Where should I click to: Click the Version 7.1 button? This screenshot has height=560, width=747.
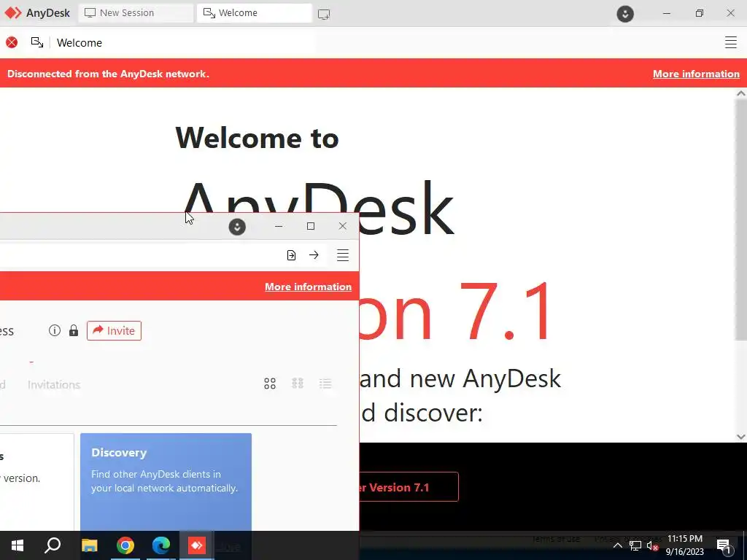pyautogui.click(x=409, y=487)
